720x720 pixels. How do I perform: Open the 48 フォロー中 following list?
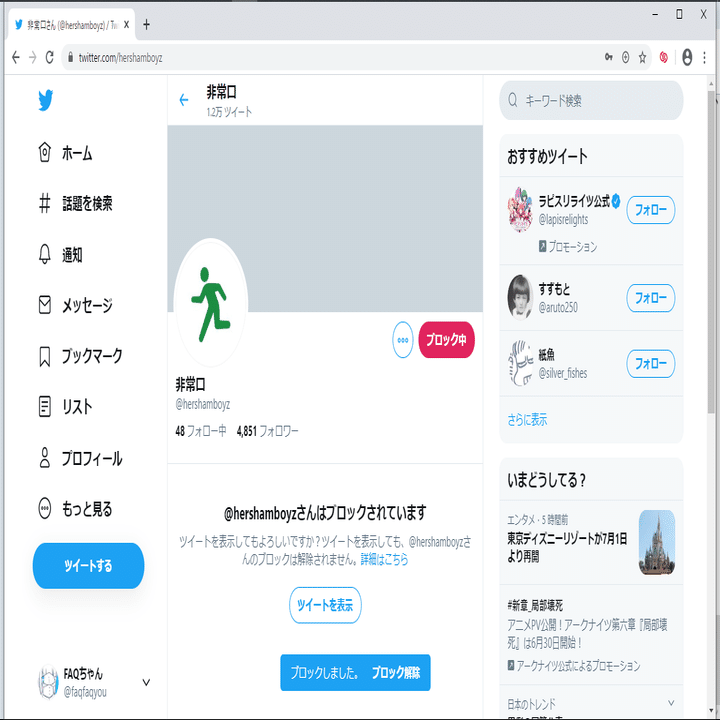coord(201,431)
